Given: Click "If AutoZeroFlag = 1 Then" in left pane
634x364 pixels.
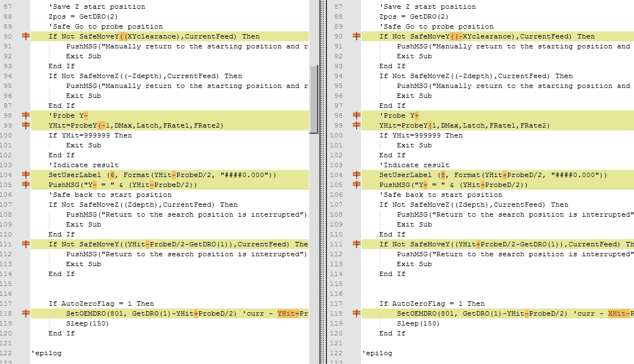Looking at the screenshot, I should 101,304.
